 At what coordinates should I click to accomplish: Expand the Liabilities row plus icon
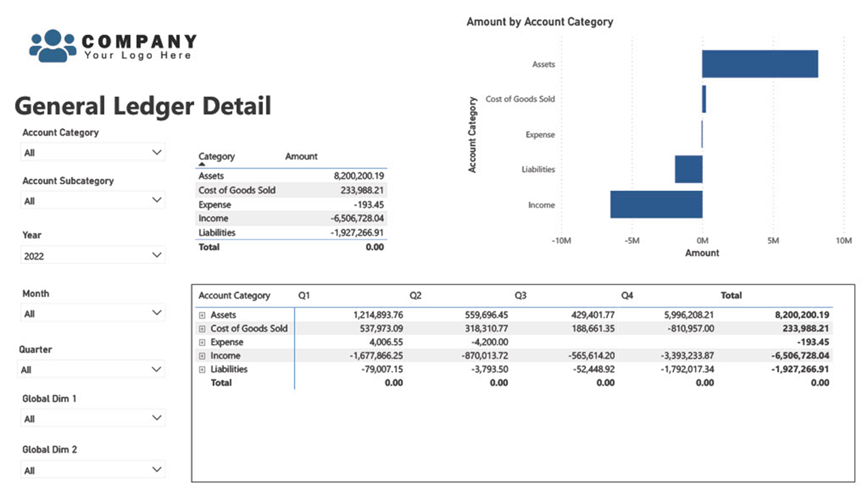(202, 369)
